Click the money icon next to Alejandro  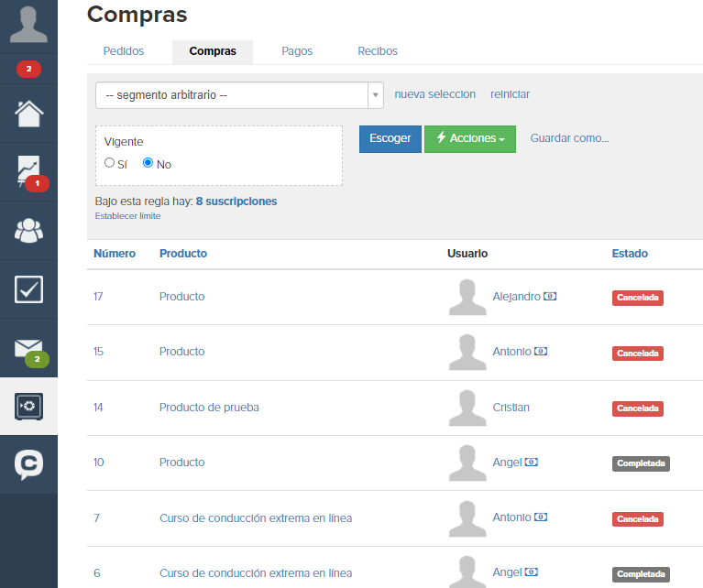pos(550,296)
